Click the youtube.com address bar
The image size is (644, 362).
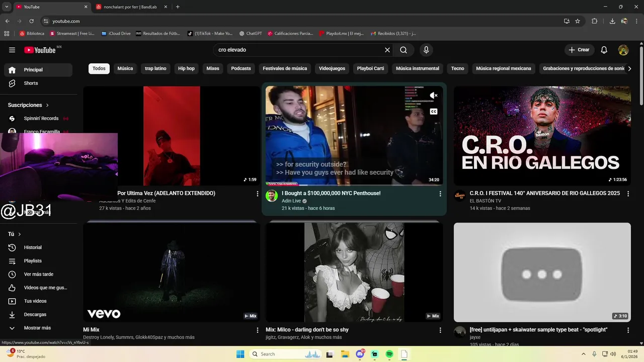click(302, 21)
